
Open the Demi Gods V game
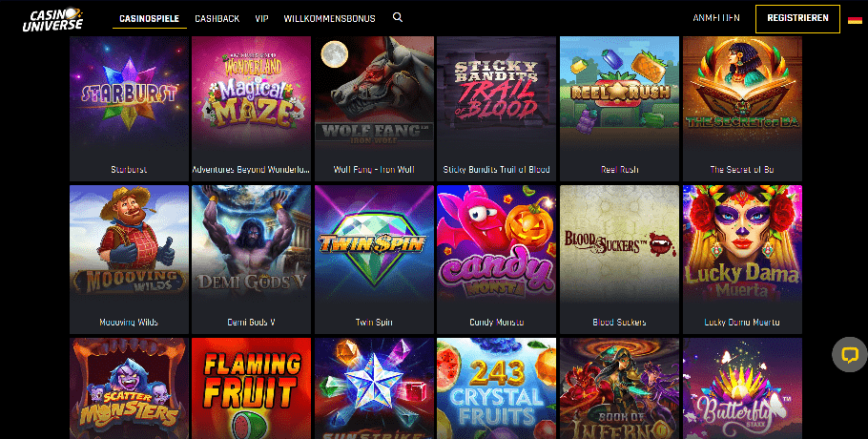point(251,260)
